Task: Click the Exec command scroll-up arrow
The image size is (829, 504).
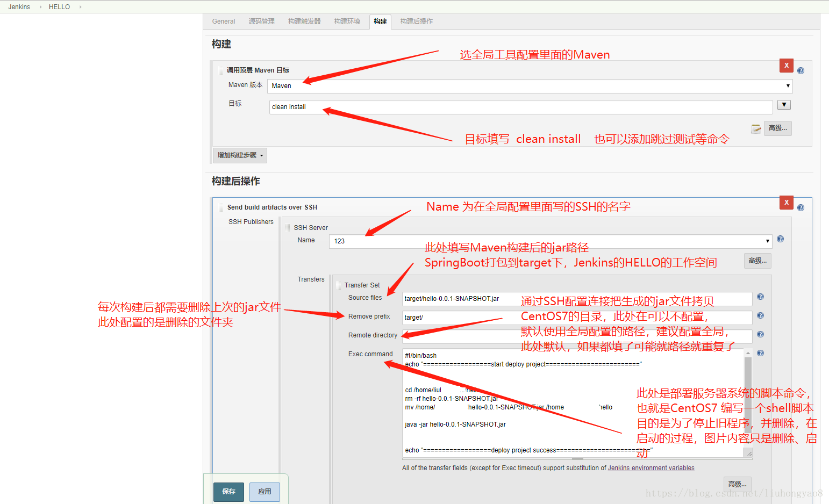Action: click(x=748, y=353)
